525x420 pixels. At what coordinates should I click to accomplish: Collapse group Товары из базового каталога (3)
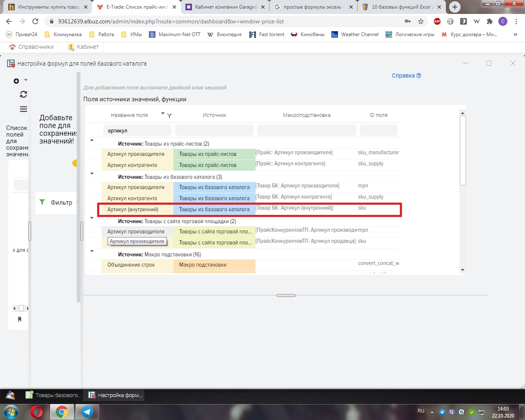(x=92, y=173)
